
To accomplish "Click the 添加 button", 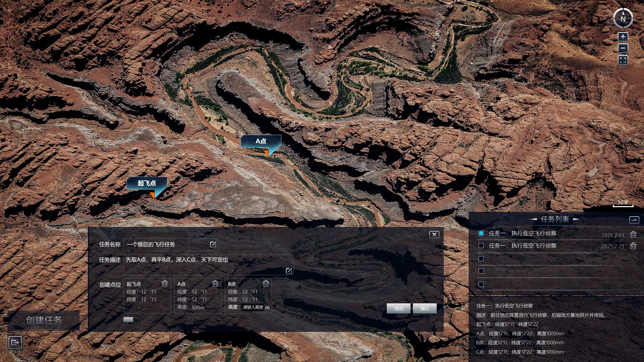I will point(398,308).
